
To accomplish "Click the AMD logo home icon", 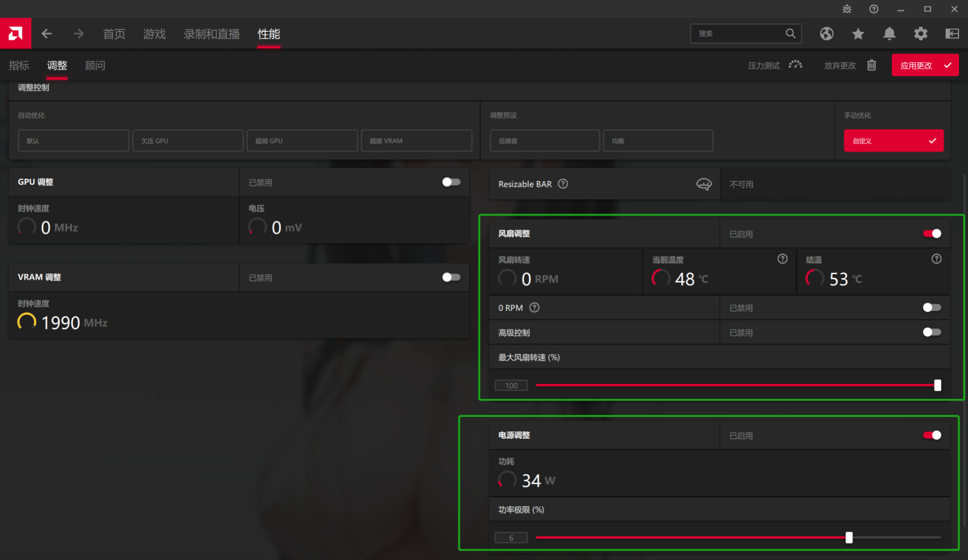I will pos(15,33).
